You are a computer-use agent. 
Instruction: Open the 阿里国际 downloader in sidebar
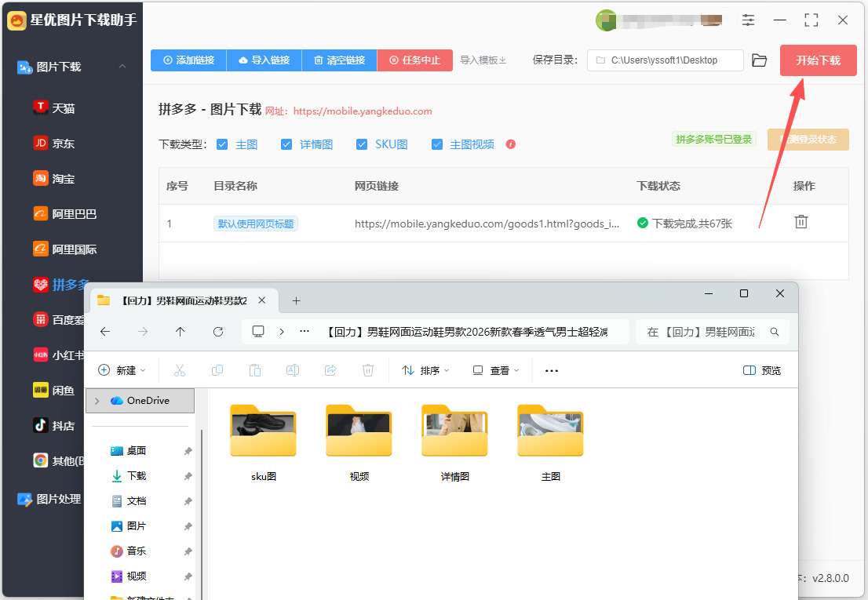click(x=65, y=249)
